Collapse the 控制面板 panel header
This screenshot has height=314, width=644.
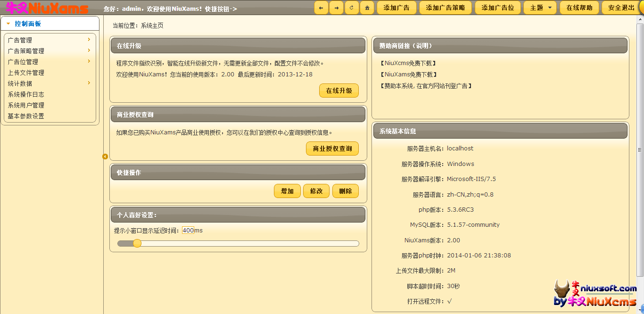click(50, 24)
